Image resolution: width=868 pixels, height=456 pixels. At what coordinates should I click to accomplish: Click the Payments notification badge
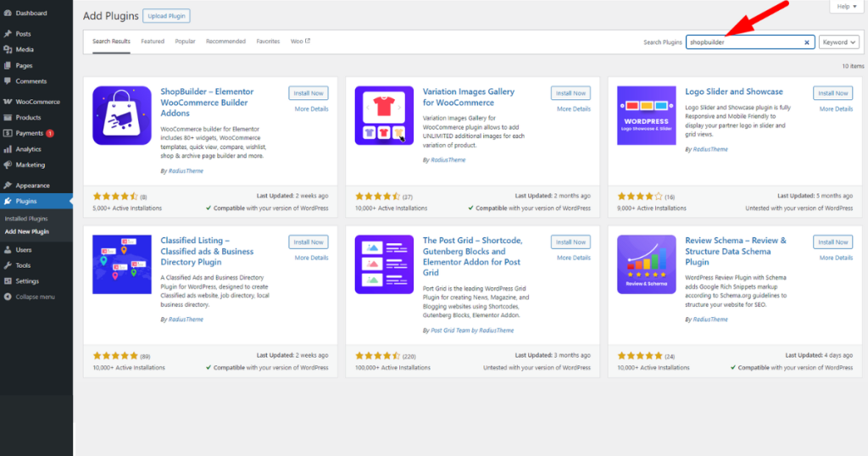(x=50, y=133)
